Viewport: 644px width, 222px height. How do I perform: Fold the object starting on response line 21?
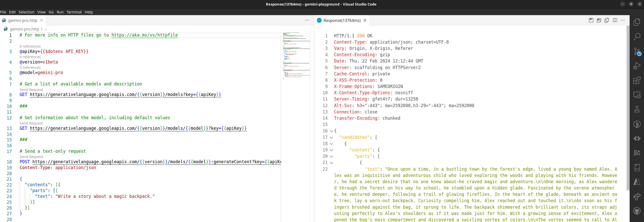pos(331,163)
